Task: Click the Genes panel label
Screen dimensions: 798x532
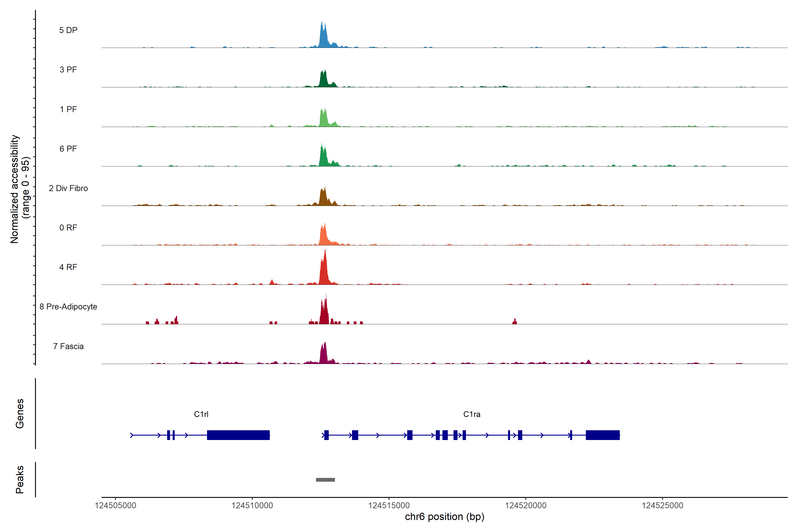Action: point(20,414)
